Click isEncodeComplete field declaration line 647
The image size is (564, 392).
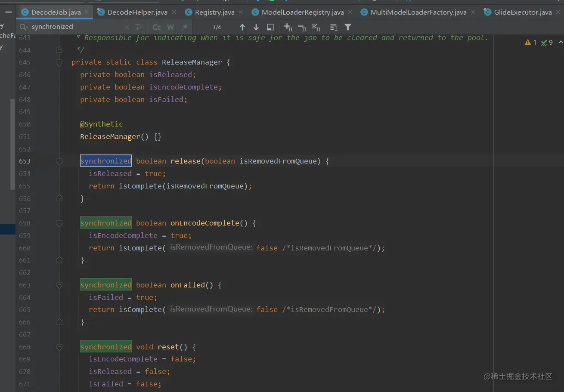(151, 87)
